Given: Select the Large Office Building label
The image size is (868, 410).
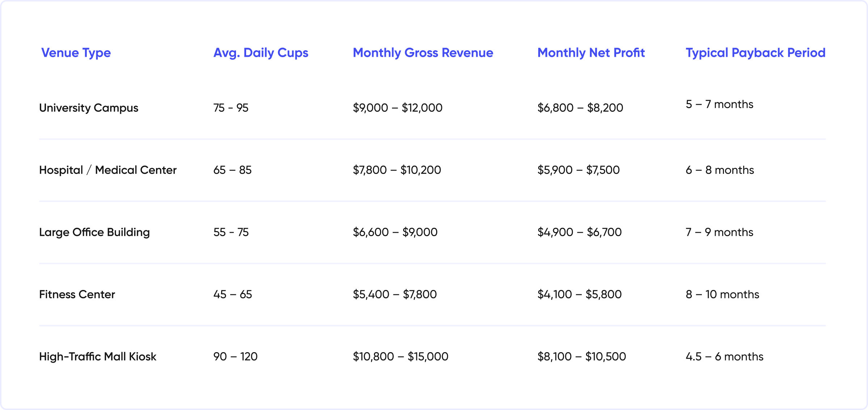Looking at the screenshot, I should (x=94, y=232).
